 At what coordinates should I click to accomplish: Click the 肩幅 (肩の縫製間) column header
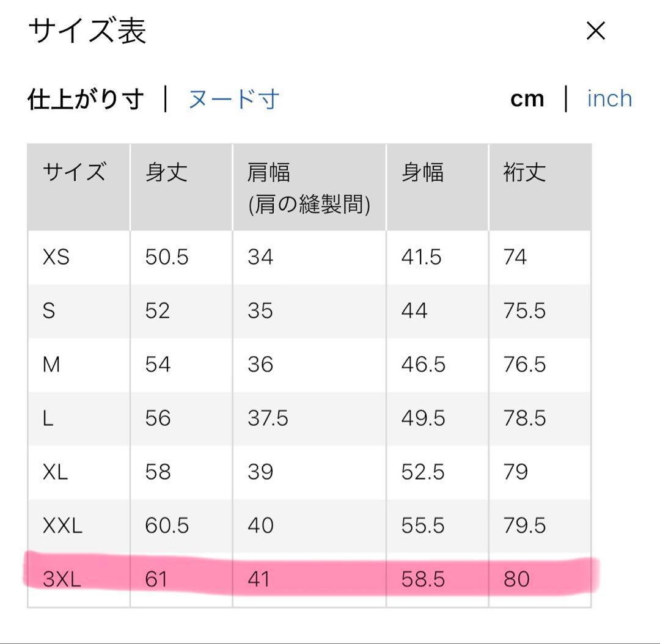pos(309,188)
